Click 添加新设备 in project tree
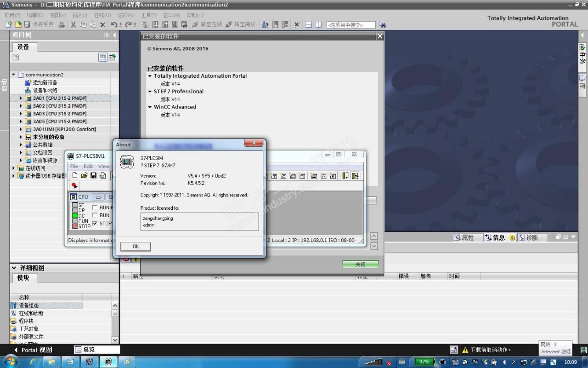The image size is (588, 368). 45,82
